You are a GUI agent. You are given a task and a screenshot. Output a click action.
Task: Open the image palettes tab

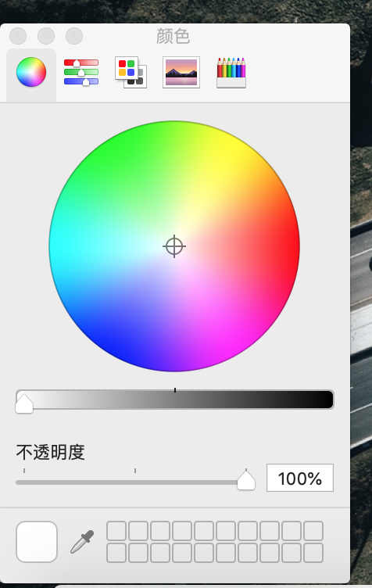[x=181, y=73]
